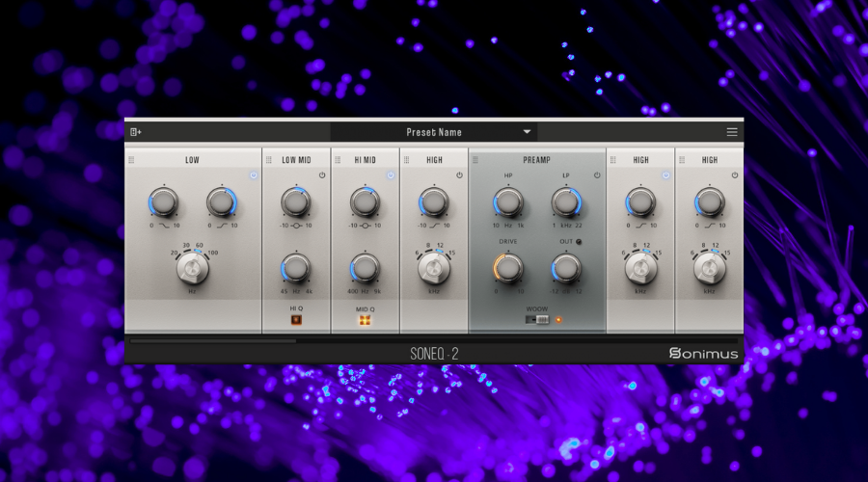This screenshot has width=868, height=482.
Task: Click gain knob of HIGH module beside HI MID
Action: 434,202
